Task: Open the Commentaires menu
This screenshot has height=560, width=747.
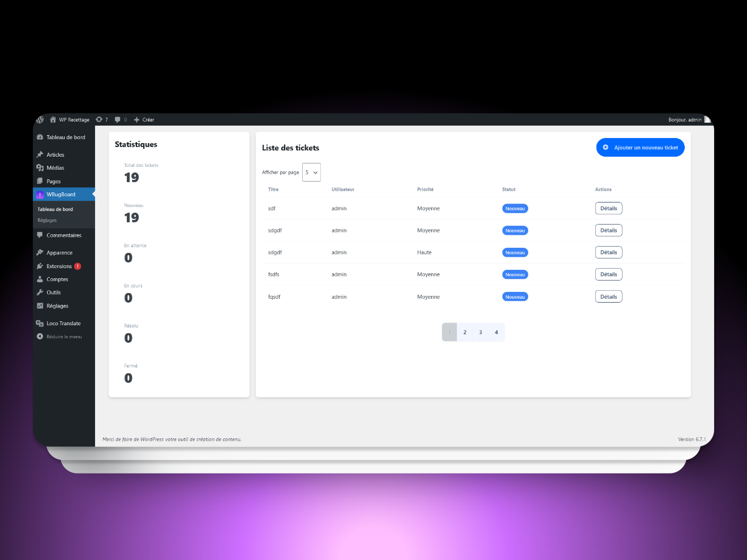Action: point(64,235)
